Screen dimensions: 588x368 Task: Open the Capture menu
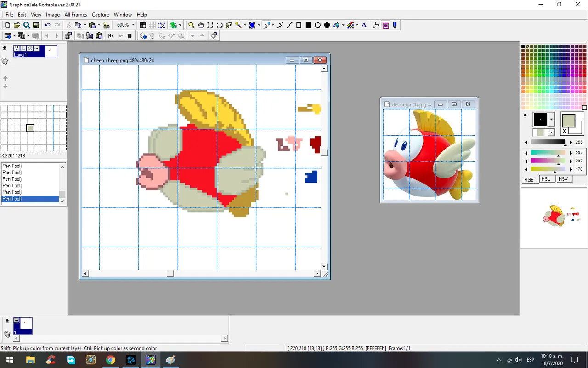100,15
